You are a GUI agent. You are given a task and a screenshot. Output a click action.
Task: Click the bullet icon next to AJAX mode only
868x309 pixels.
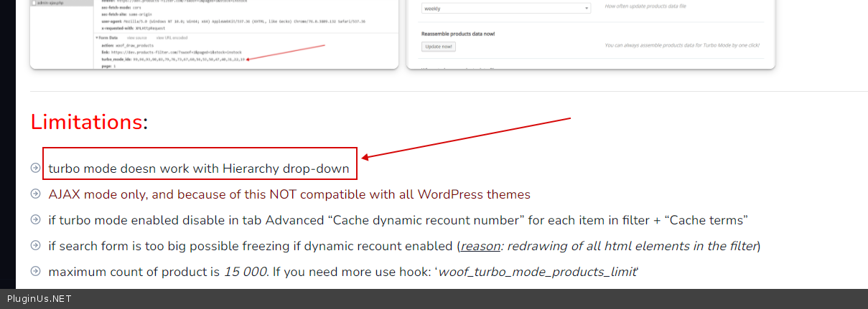click(x=36, y=194)
